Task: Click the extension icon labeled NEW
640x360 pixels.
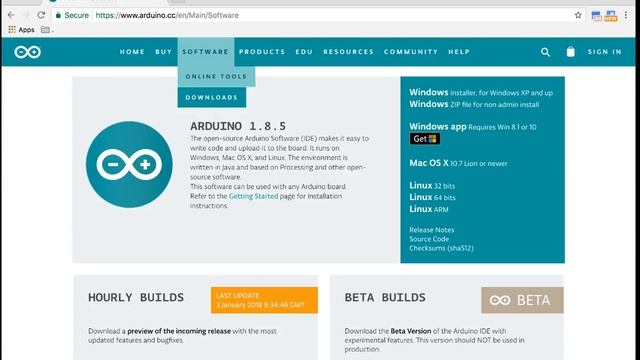Action: tap(611, 16)
